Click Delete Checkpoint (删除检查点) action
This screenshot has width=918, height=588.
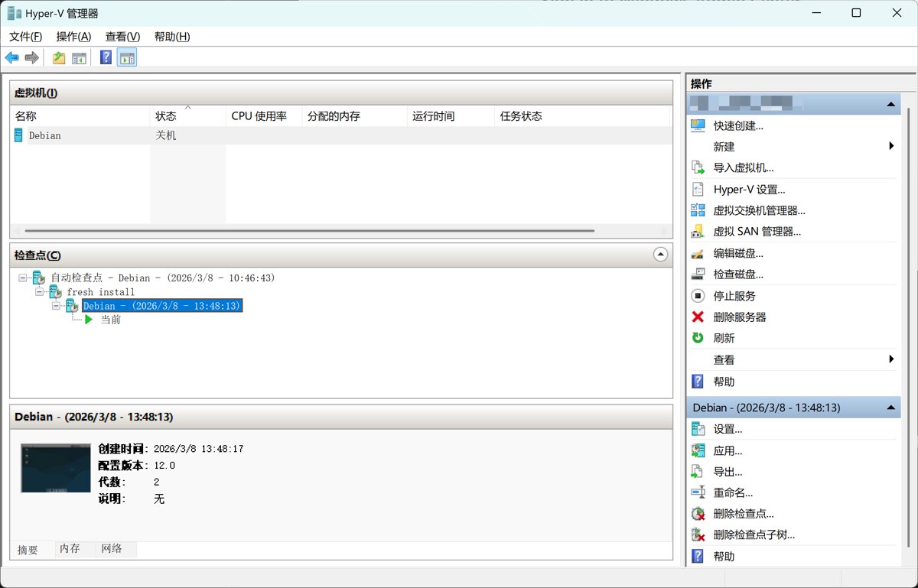[743, 514]
